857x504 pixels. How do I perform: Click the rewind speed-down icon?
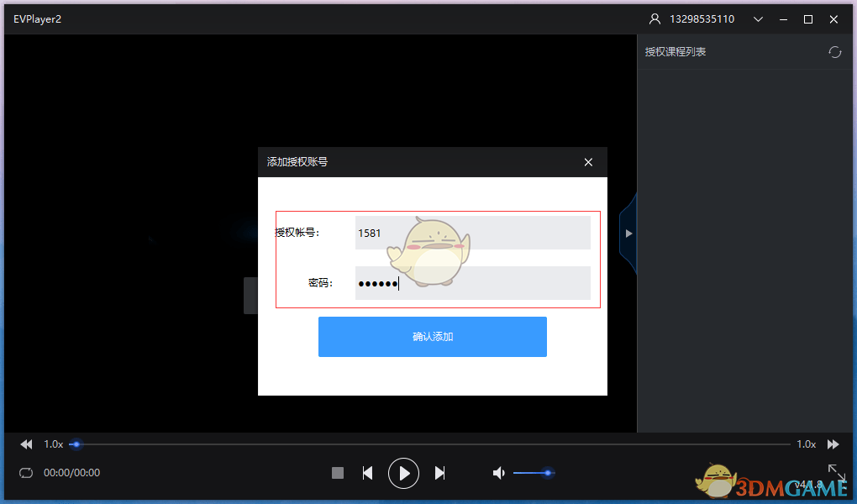click(x=25, y=444)
